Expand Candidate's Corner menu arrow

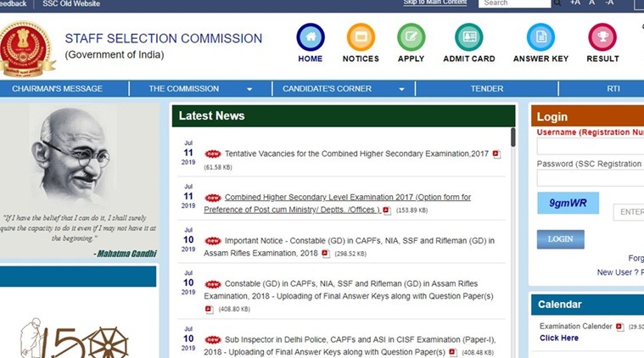tap(401, 89)
